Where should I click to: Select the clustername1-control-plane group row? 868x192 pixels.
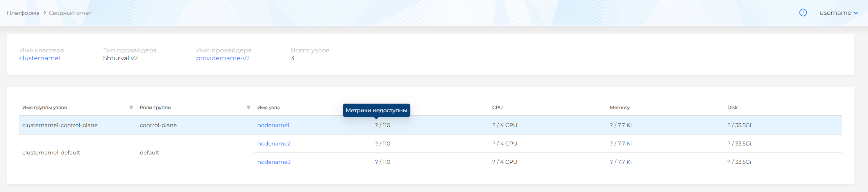60,125
